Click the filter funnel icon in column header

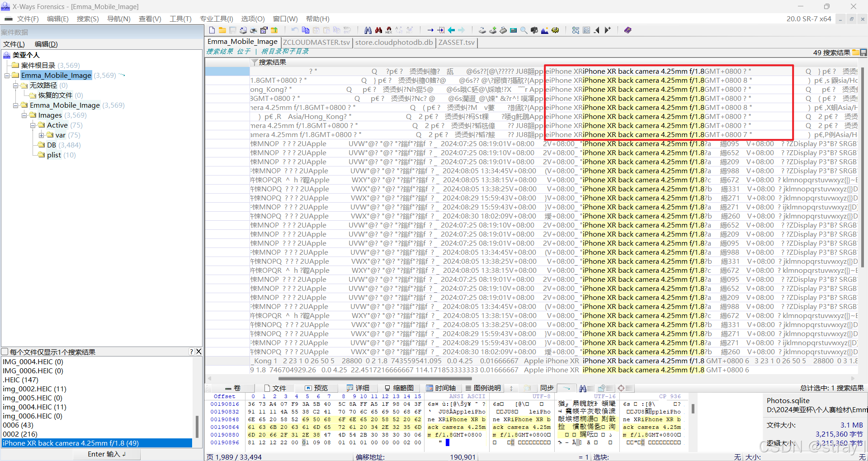[255, 62]
